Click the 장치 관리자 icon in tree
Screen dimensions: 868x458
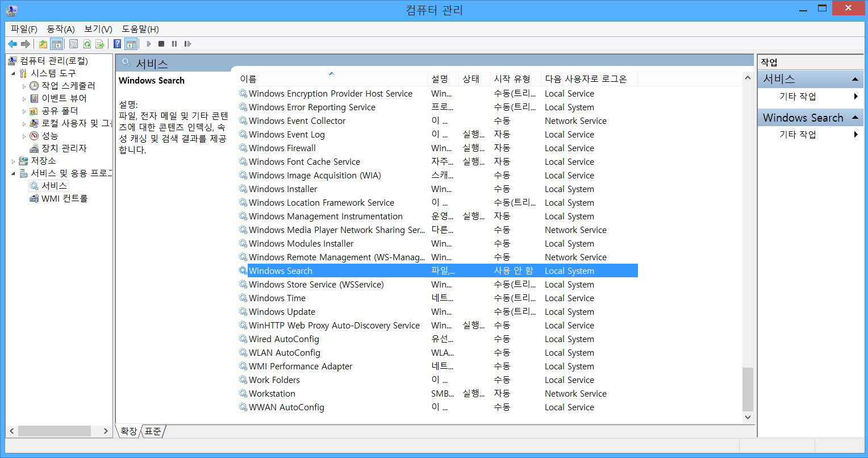[x=34, y=148]
